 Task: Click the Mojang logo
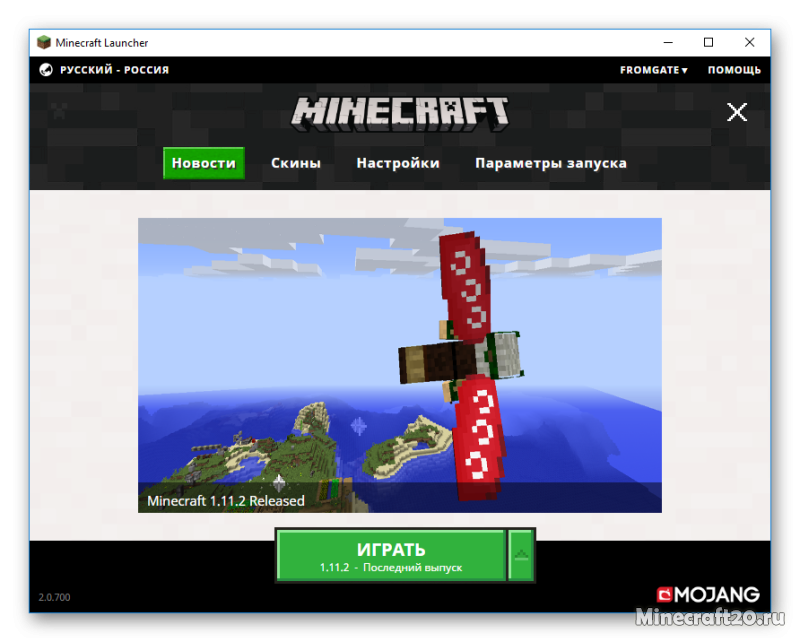pyautogui.click(x=708, y=595)
